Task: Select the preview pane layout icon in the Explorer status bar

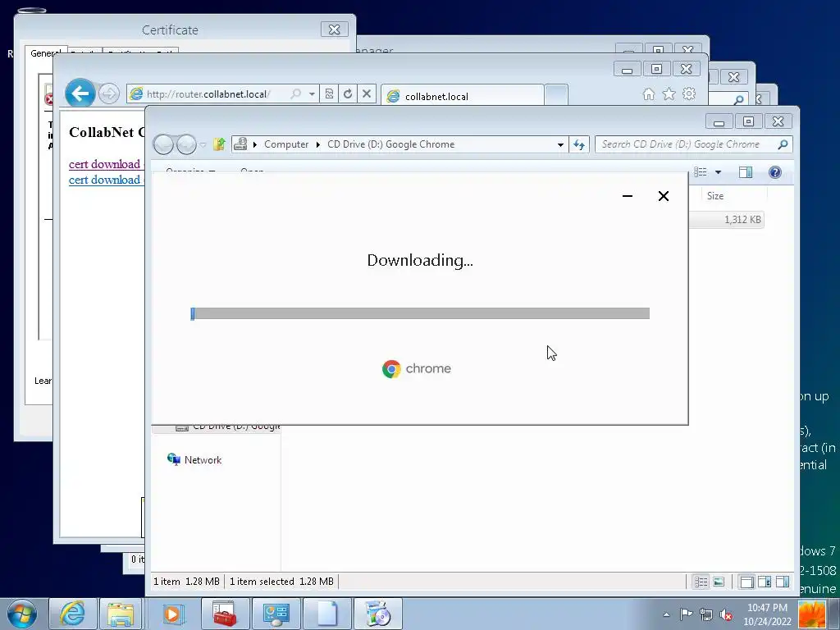Action: [x=782, y=582]
